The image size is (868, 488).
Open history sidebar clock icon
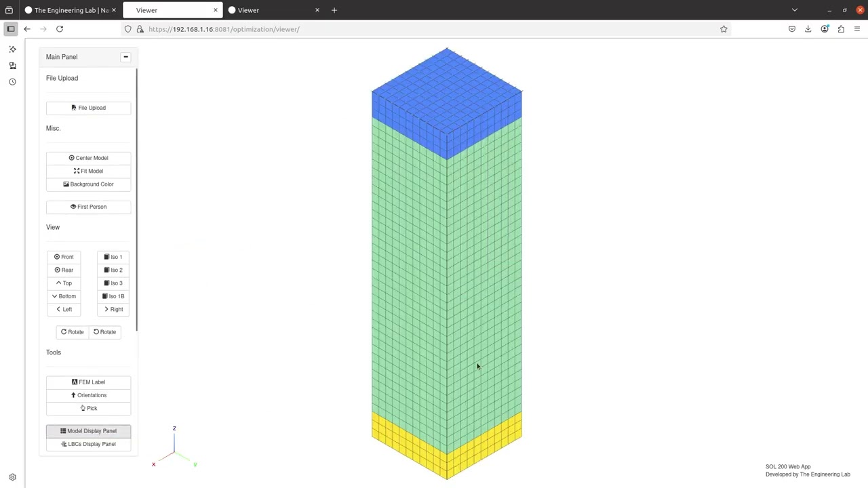[x=12, y=82]
